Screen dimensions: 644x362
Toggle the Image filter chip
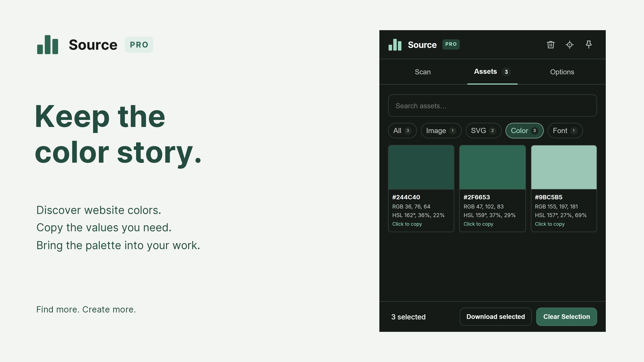tap(441, 130)
